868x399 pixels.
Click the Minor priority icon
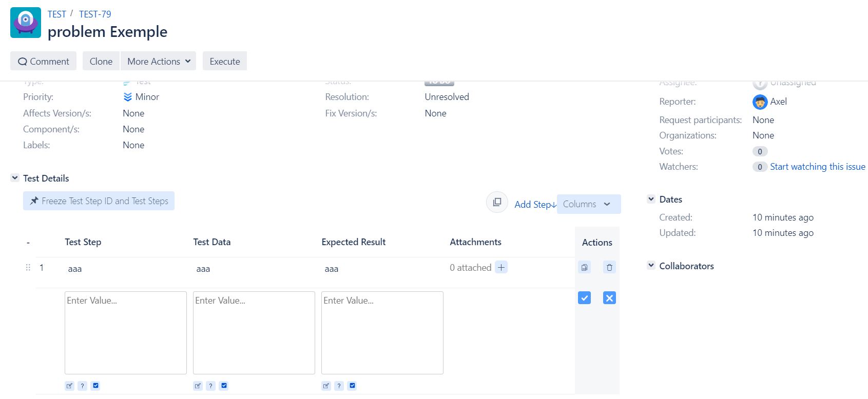point(128,97)
